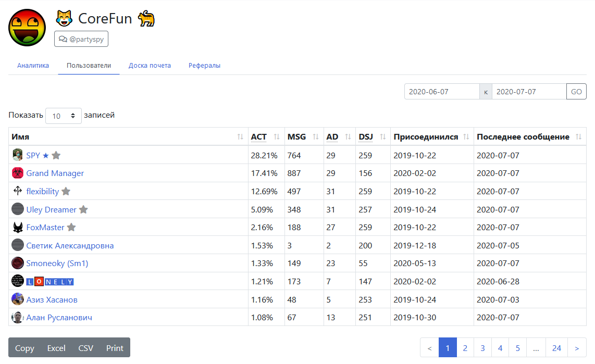Go to pagination page 5

pos(517,348)
